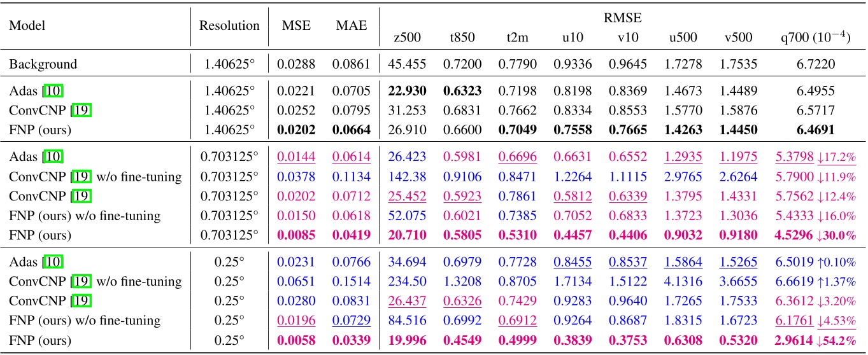Viewport: 868px width, 355px height.
Task: Open citation [10] in the 1.40625° Adas row
Action: [x=54, y=91]
